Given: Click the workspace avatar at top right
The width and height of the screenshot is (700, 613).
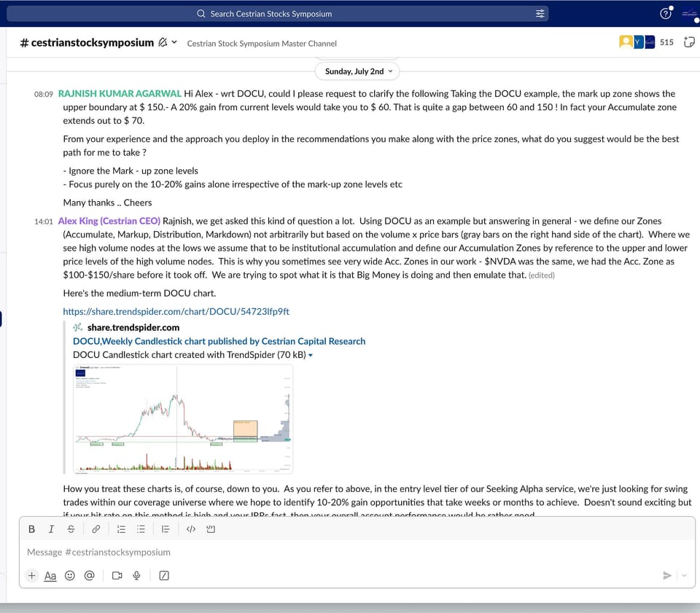Looking at the screenshot, I should 691,14.
